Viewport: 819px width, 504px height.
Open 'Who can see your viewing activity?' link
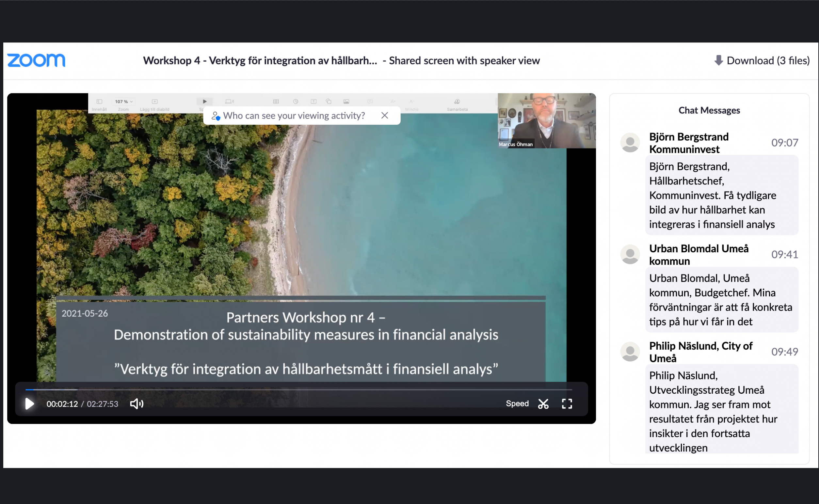point(294,115)
